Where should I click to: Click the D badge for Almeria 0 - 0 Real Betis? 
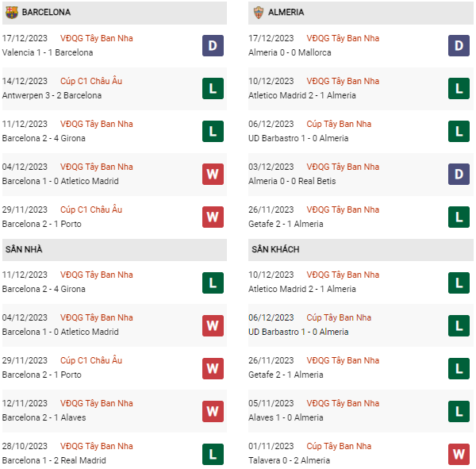click(x=459, y=174)
